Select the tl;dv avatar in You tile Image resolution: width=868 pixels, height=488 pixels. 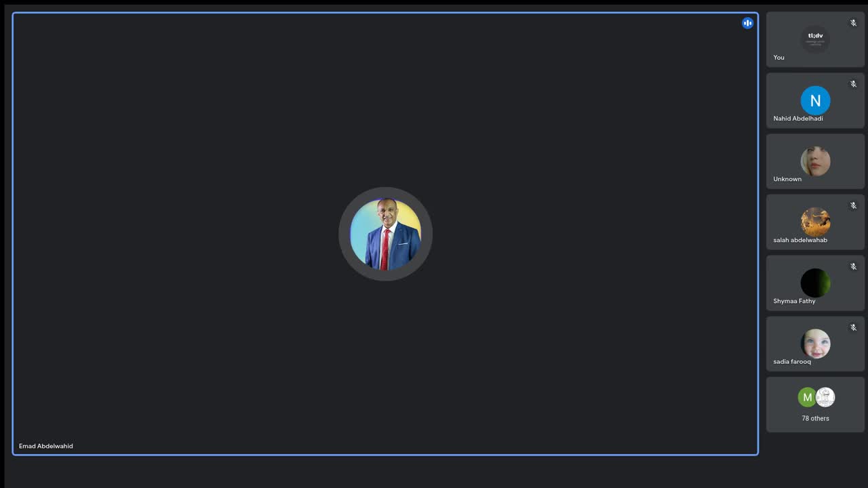815,39
